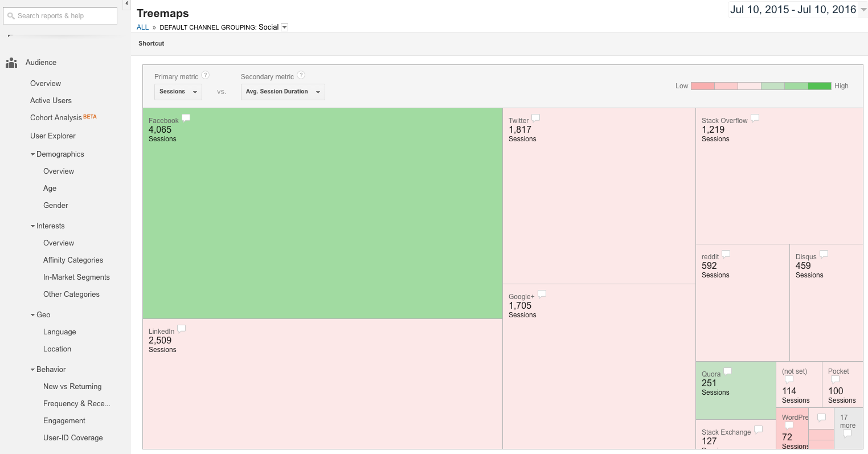Select Location under the Geo section

click(x=57, y=349)
